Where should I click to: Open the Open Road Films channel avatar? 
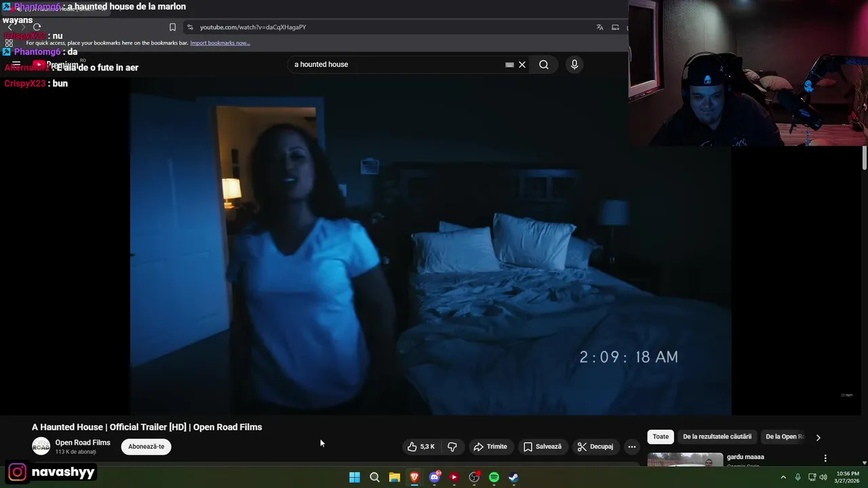pos(41,446)
